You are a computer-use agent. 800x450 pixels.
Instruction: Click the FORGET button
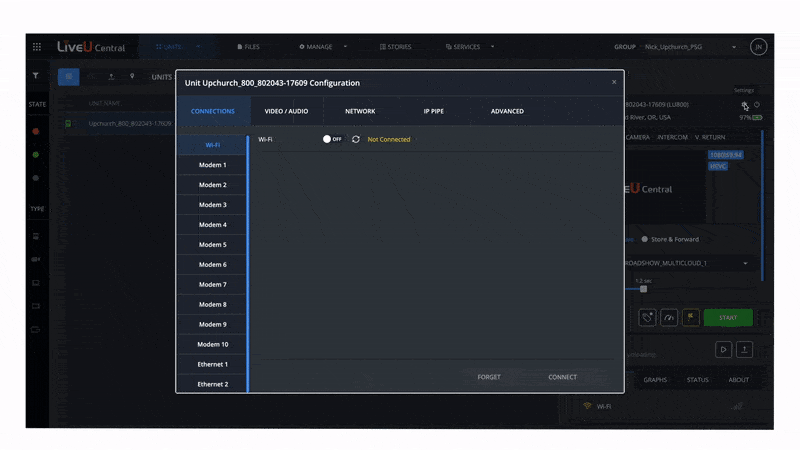[x=489, y=377]
